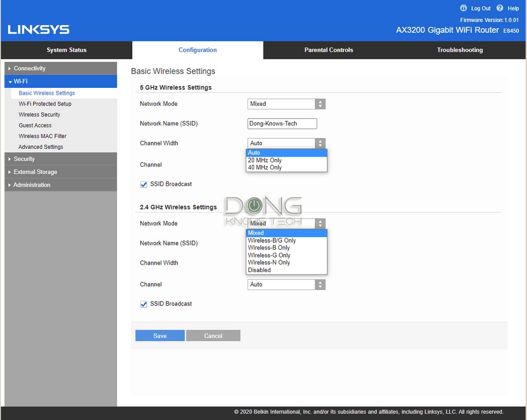Click the LINKSYS logo

coord(37,29)
